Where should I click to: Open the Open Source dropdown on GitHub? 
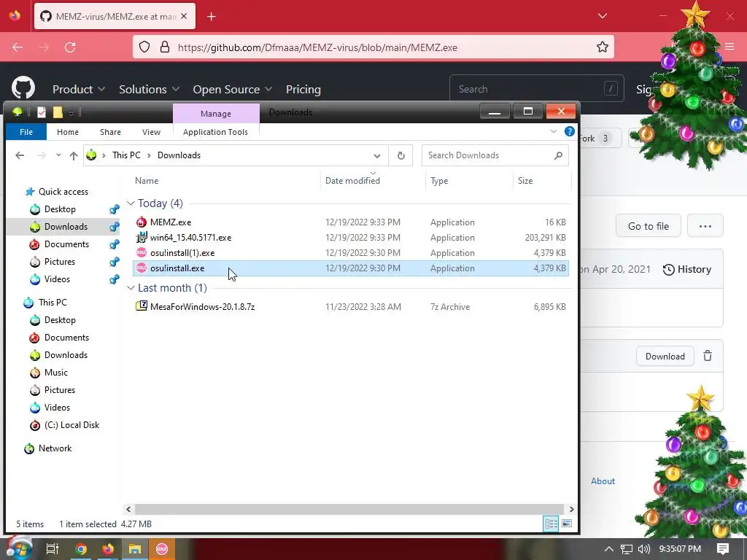tap(233, 89)
